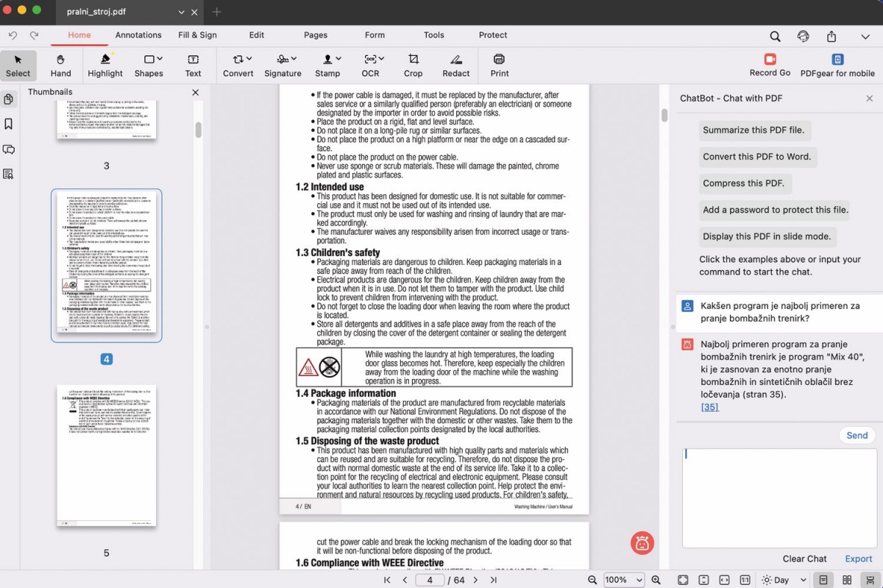Screen dimensions: 883x588
Task: Open the Protect tab
Action: point(492,35)
